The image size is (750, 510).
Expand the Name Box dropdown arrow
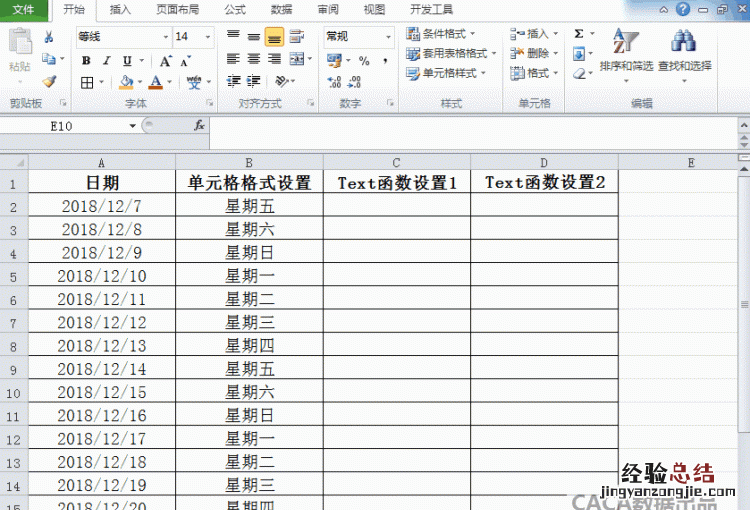tap(132, 126)
